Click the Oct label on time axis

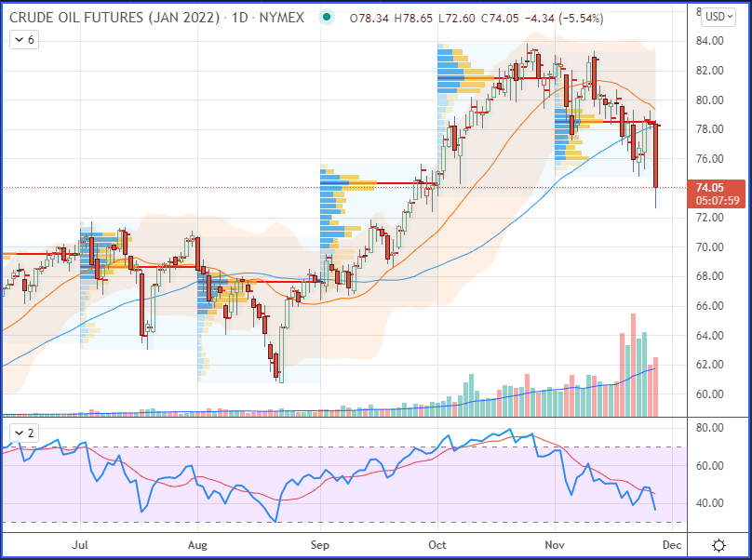[437, 545]
